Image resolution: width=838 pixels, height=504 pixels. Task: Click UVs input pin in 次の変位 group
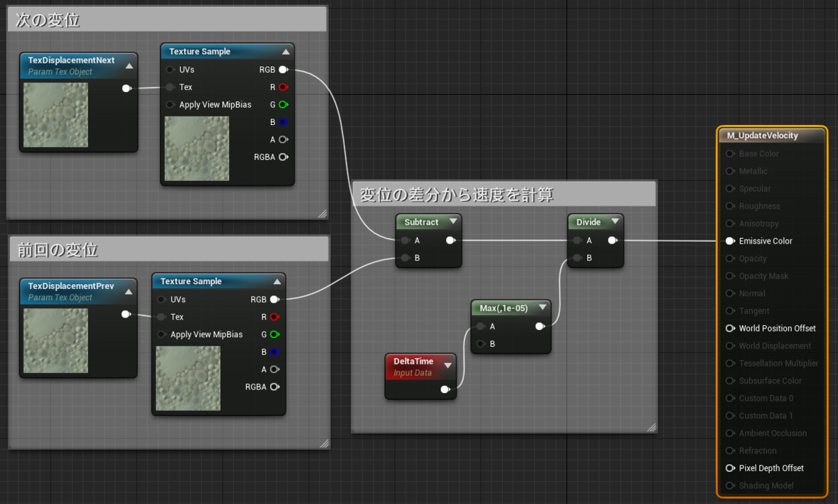click(170, 70)
